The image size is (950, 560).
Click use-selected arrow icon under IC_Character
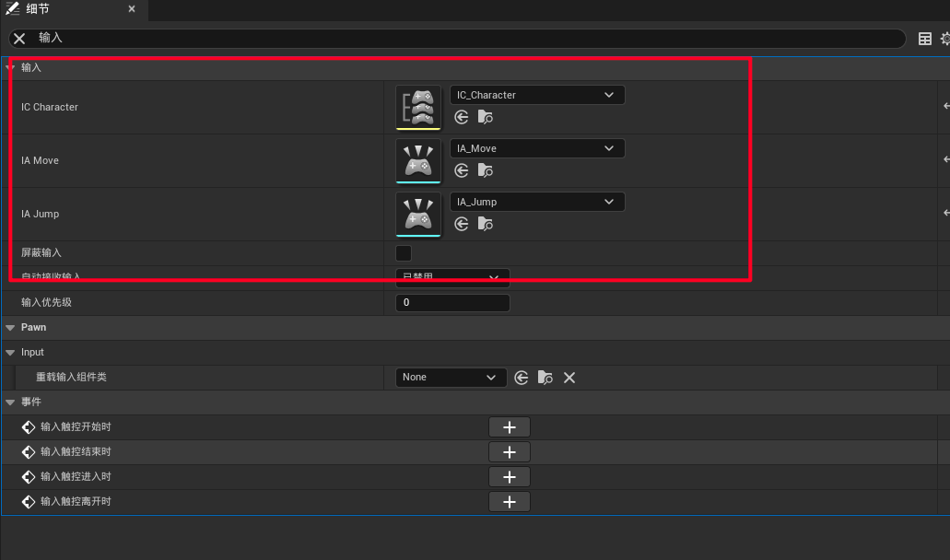[x=462, y=117]
